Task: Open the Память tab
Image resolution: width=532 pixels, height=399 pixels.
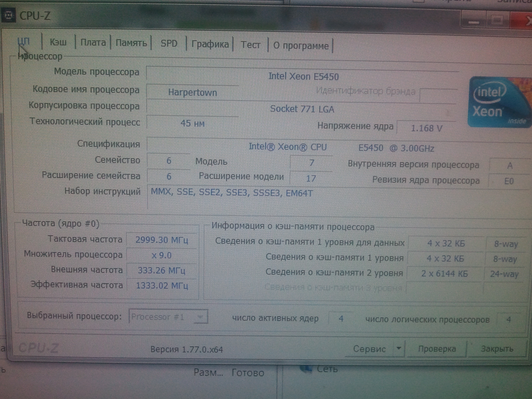Action: 131,43
